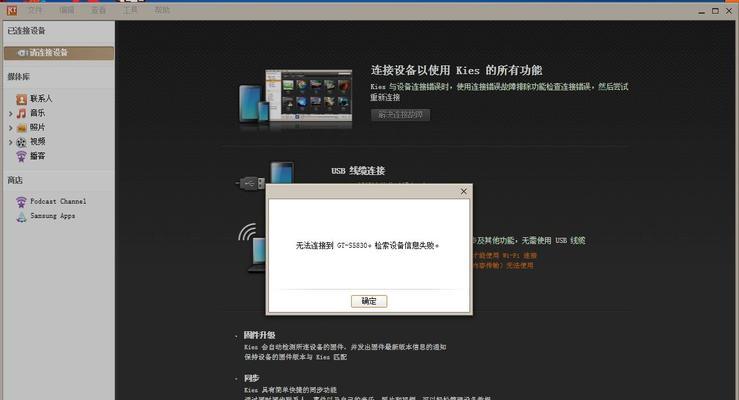Confirm the error dialog with 确定
Image resolution: width=739 pixels, height=400 pixels.
369,301
